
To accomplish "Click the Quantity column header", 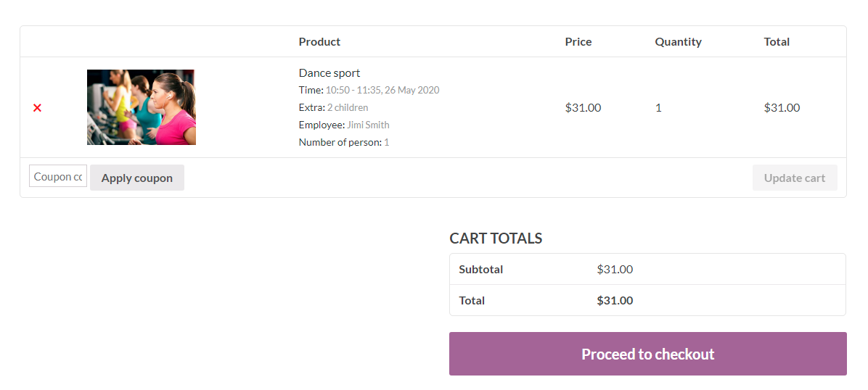I will pyautogui.click(x=678, y=42).
